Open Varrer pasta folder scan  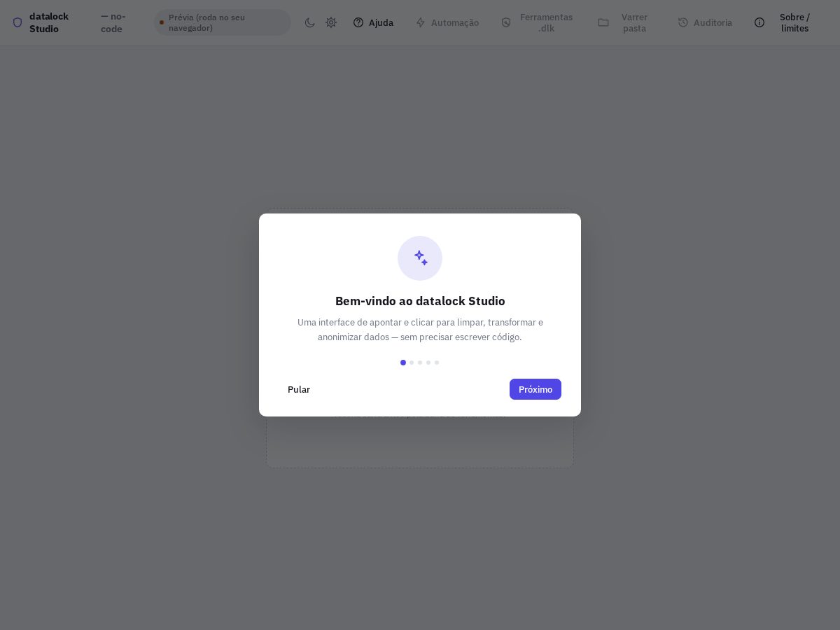click(623, 22)
